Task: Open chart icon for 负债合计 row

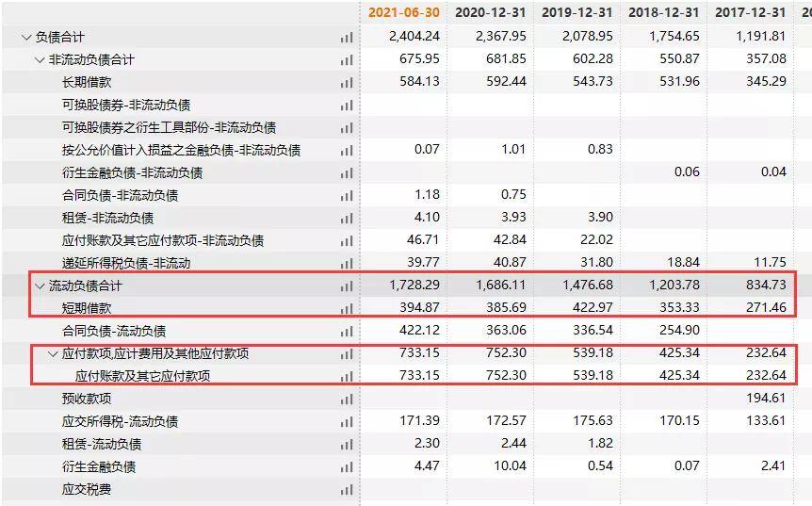Action: tap(347, 38)
